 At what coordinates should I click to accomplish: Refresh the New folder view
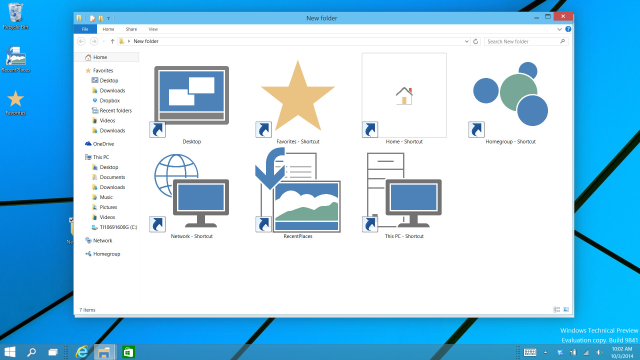point(476,41)
